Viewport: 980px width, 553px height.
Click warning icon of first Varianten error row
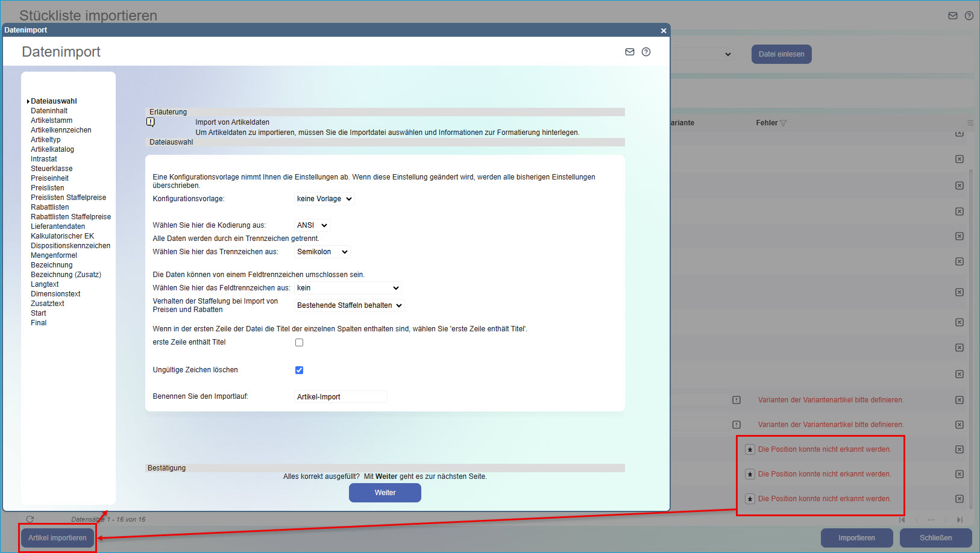(x=737, y=400)
